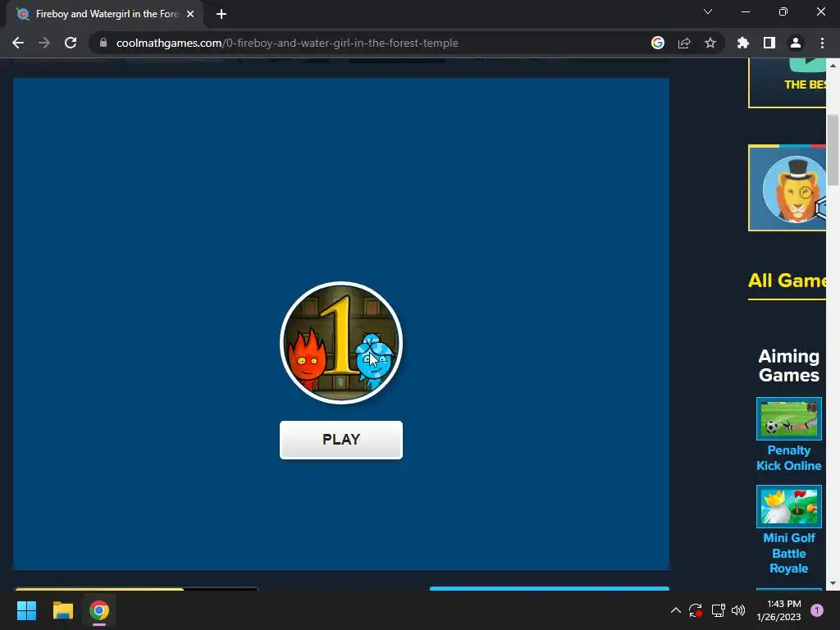The width and height of the screenshot is (840, 630).
Task: Restore down the Chrome window
Action: [x=783, y=11]
